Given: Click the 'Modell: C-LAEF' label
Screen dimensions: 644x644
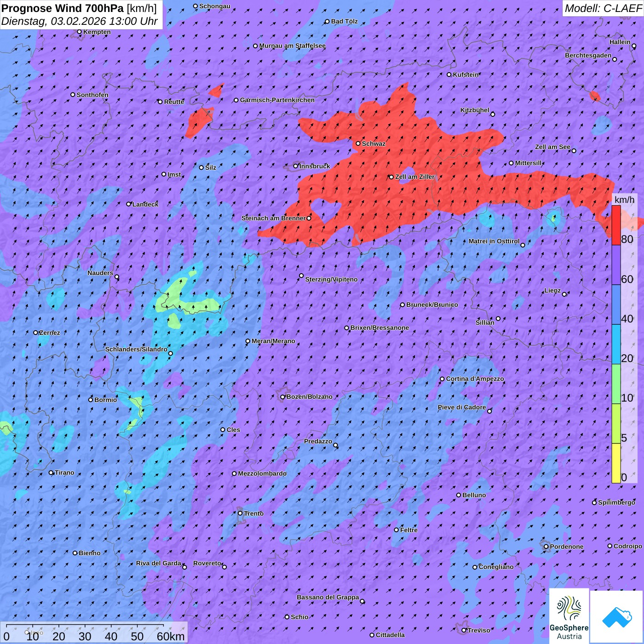Looking at the screenshot, I should pyautogui.click(x=603, y=8).
